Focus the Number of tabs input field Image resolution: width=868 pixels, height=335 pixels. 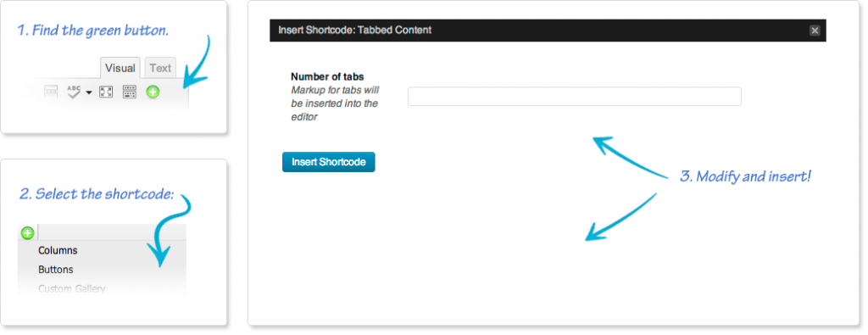click(x=575, y=97)
